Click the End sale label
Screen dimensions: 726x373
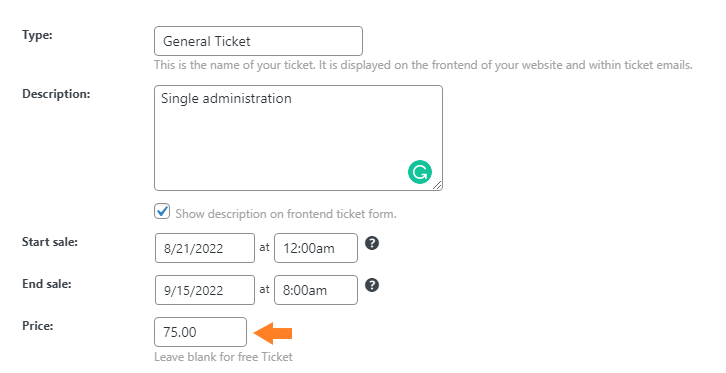coord(47,284)
